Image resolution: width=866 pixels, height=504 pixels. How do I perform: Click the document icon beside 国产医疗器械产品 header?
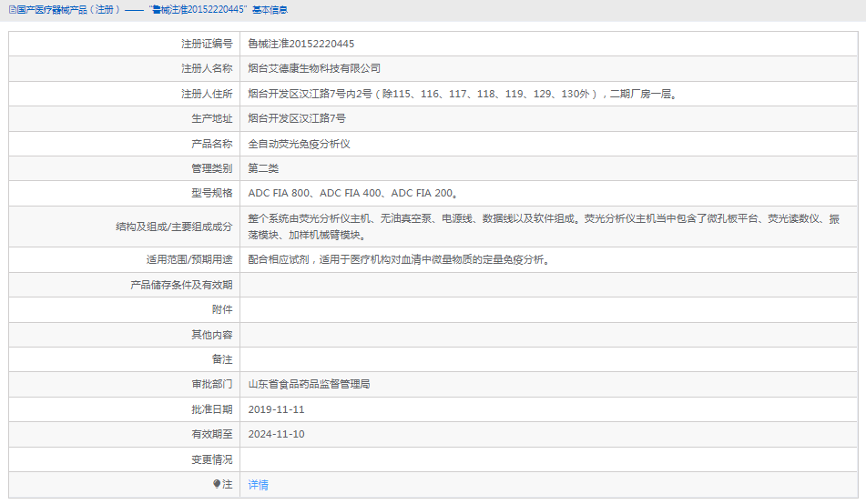[12, 10]
